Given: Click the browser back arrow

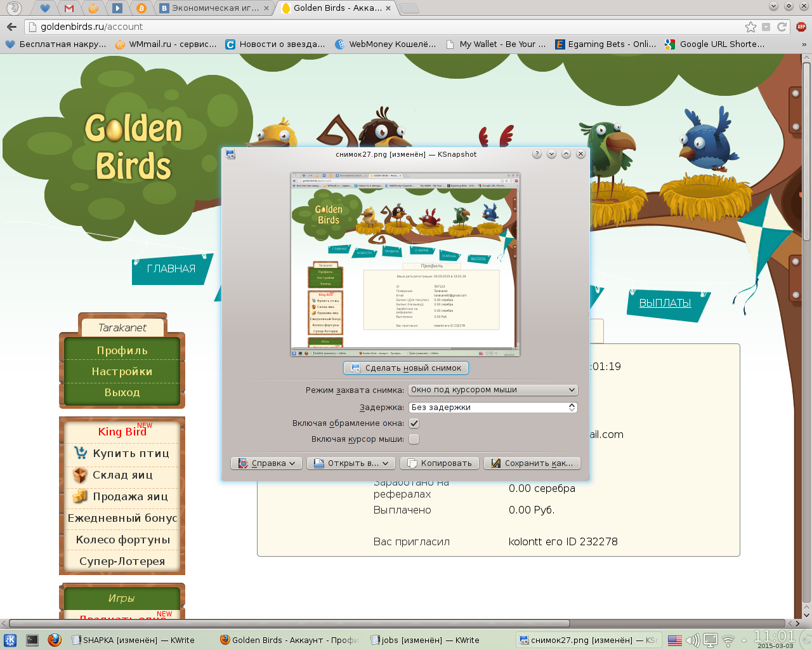Looking at the screenshot, I should point(11,27).
